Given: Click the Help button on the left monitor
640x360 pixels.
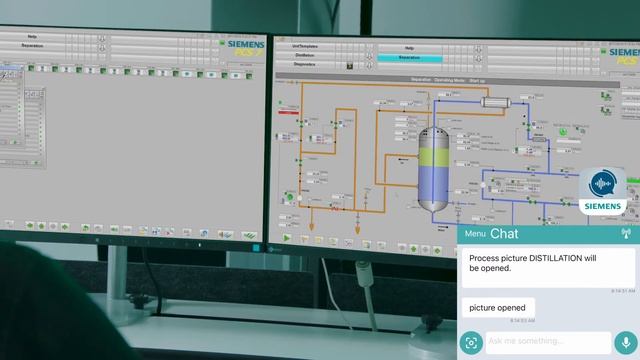Looking at the screenshot, I should point(32,36).
